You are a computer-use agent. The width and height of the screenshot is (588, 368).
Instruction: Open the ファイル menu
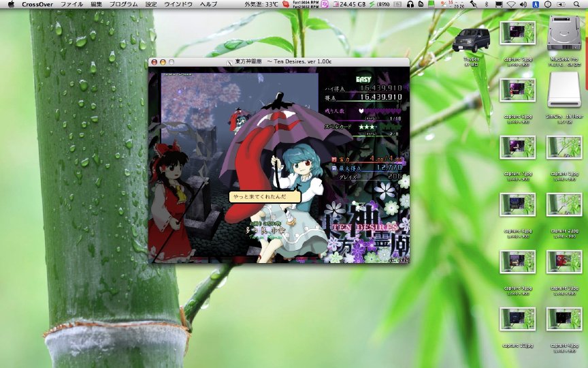[71, 4]
